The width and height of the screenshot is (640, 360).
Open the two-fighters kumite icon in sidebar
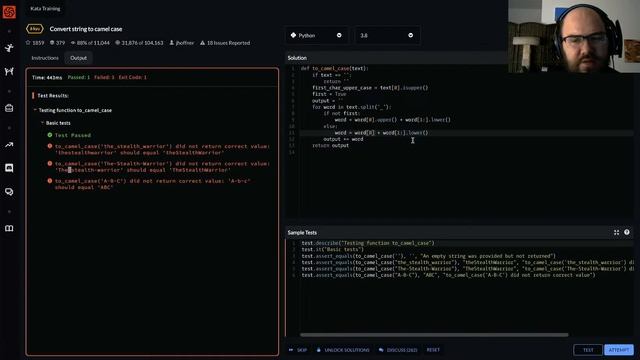coord(9,71)
